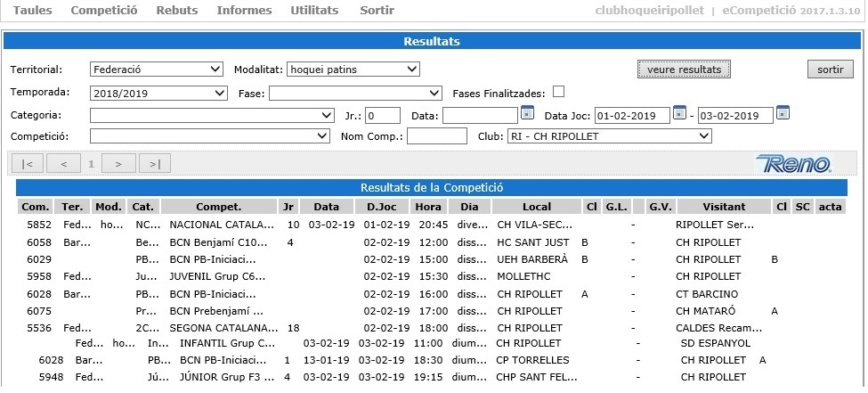The image size is (868, 393).
Task: Select the JÚNIOR Grup F3 competition cell
Action: coord(227,377)
